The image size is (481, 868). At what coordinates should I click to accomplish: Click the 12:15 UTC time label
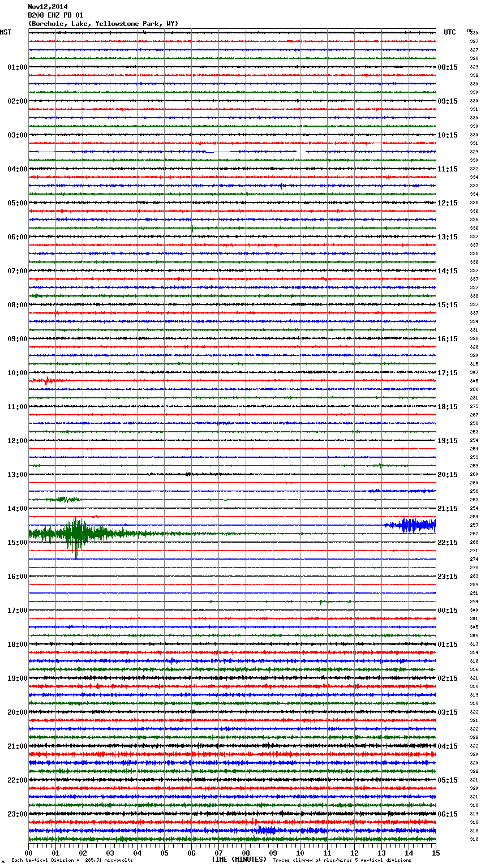coord(448,203)
